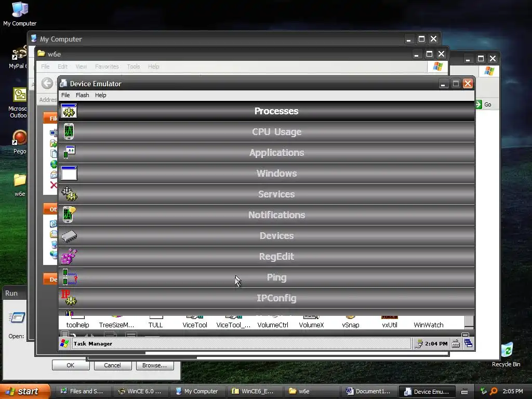Click Cancel in the Run dialog
The image size is (532, 399).
[112, 365]
